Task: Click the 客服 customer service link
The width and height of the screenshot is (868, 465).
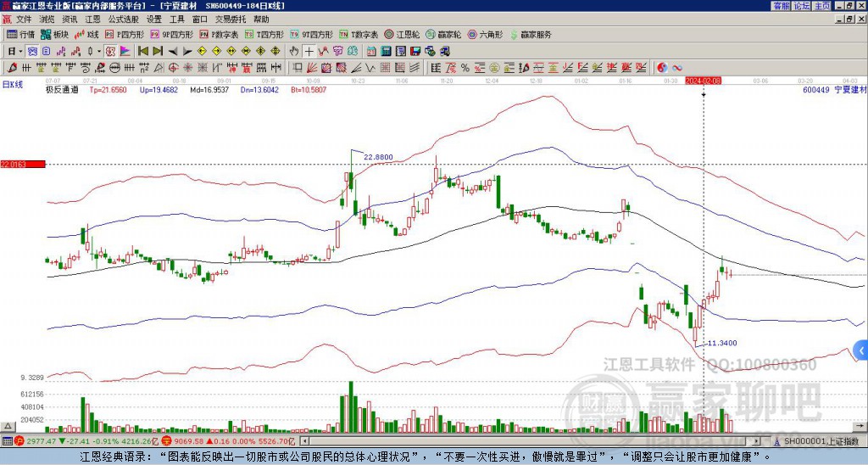Action: pos(781,6)
